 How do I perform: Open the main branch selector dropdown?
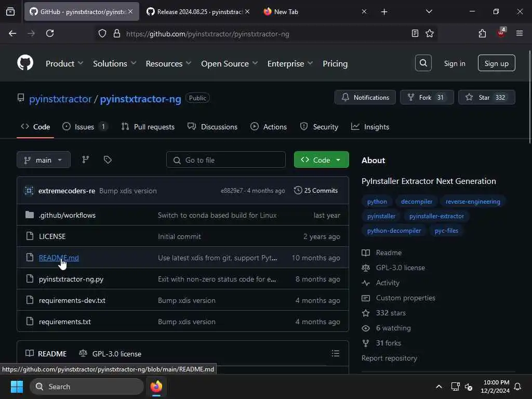[44, 160]
